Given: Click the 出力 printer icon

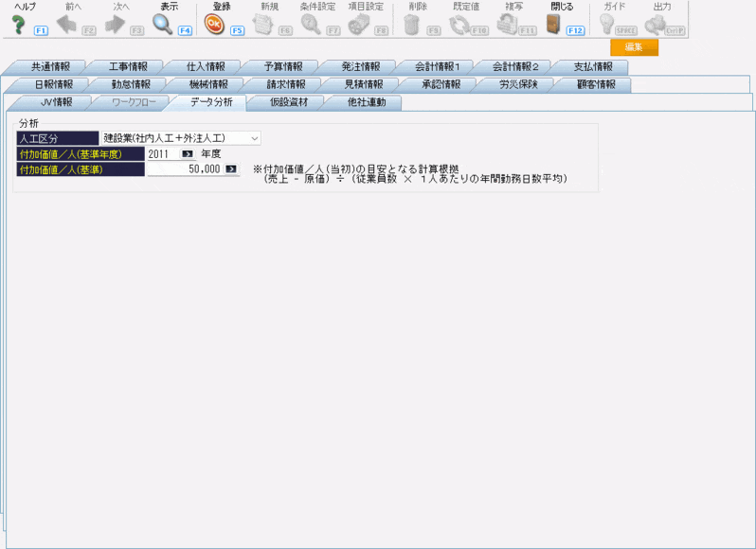Looking at the screenshot, I should [x=655, y=25].
